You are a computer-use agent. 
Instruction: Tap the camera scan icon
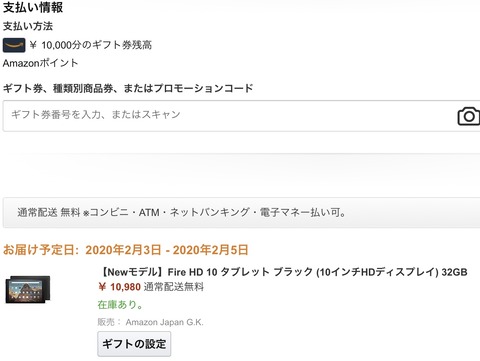coord(469,116)
